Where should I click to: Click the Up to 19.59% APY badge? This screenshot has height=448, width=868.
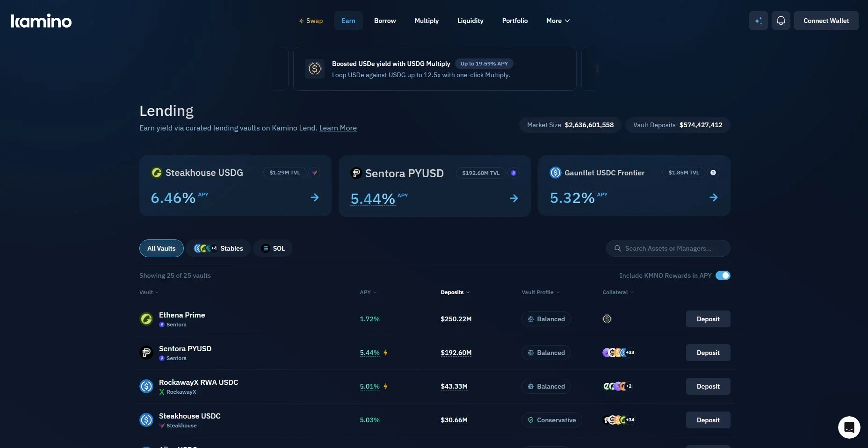(x=484, y=64)
